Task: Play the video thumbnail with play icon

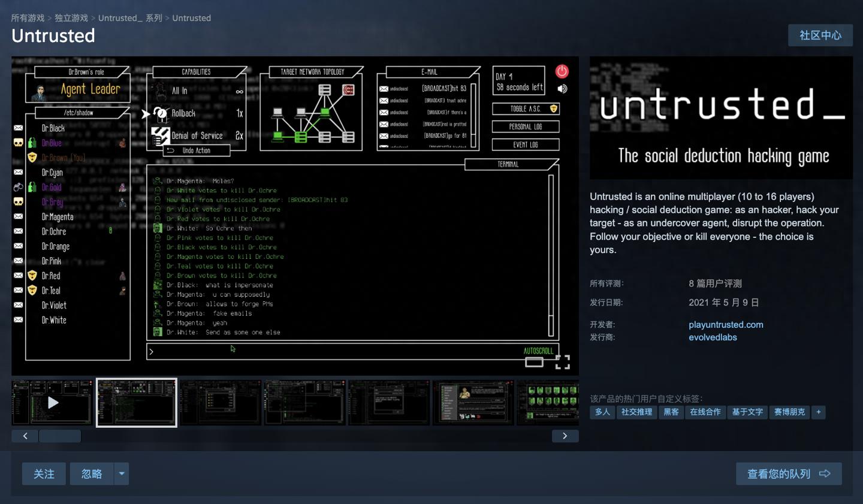Action: [x=53, y=402]
